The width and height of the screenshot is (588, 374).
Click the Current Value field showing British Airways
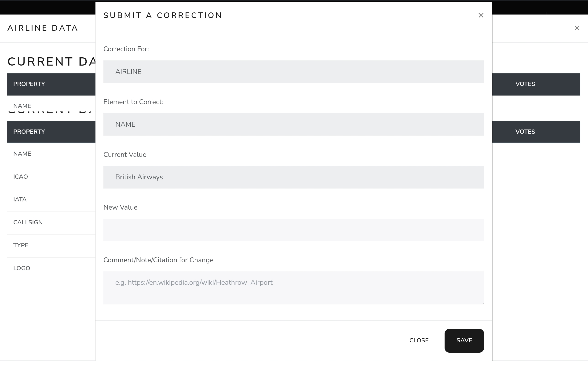pyautogui.click(x=293, y=177)
